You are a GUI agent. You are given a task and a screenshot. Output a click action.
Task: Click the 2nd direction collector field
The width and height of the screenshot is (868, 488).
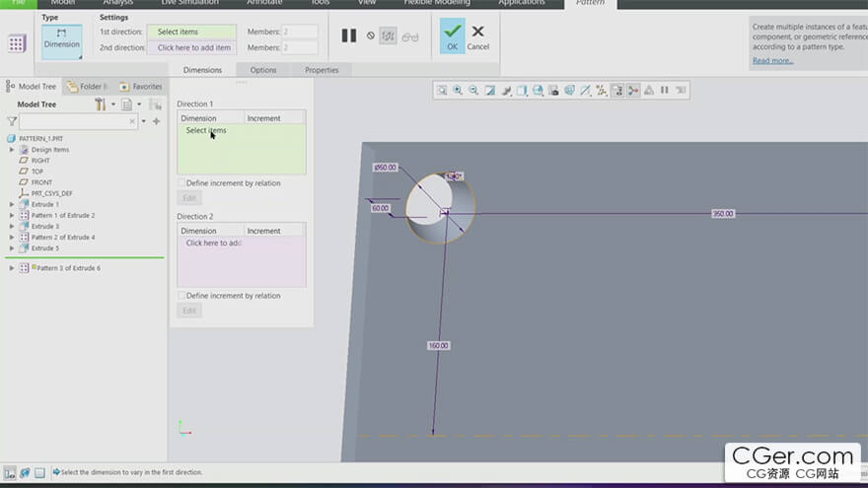(x=192, y=47)
